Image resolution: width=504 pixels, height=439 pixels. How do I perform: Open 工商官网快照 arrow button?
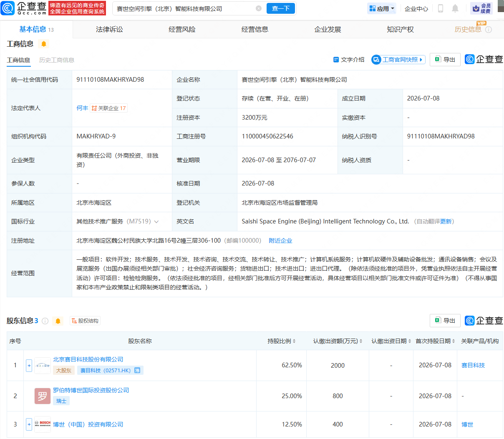(x=398, y=60)
